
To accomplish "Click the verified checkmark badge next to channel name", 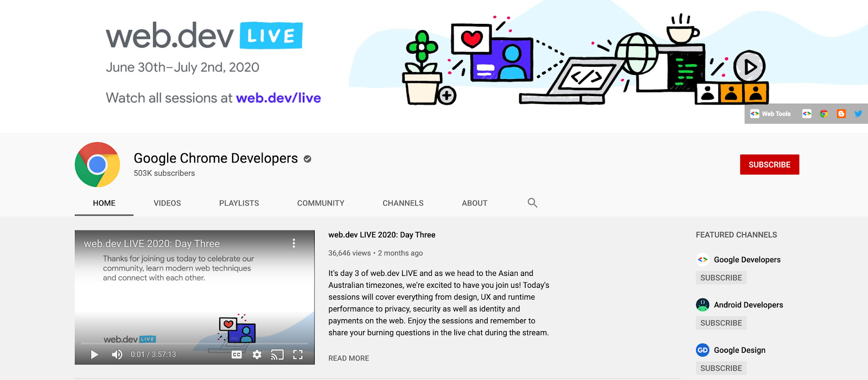I will pyautogui.click(x=308, y=159).
